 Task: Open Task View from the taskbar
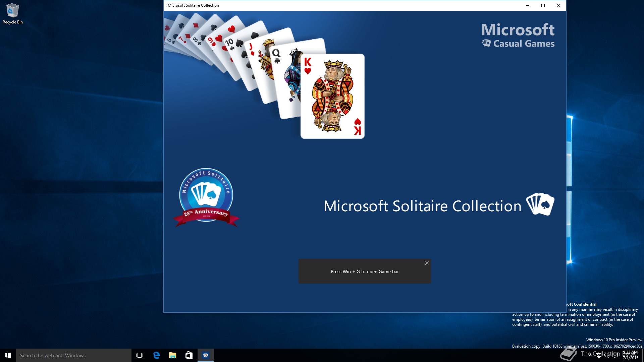(140, 355)
